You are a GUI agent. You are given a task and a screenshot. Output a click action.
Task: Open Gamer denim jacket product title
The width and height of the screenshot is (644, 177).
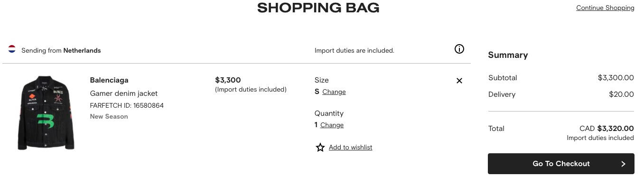tap(124, 93)
